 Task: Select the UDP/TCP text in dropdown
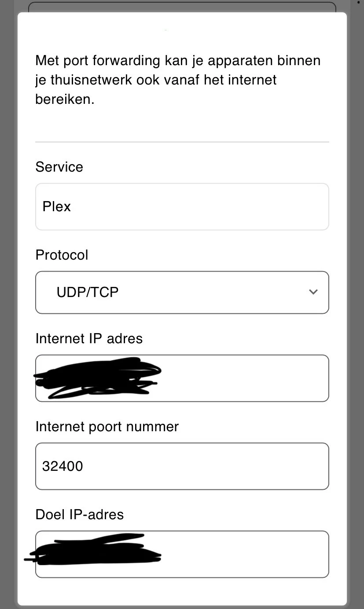(87, 293)
